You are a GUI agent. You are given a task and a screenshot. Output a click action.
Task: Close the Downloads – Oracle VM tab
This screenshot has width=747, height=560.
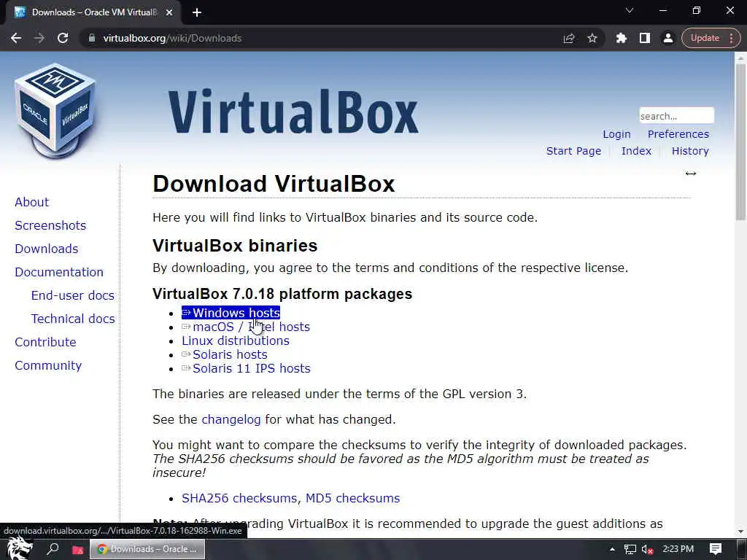(169, 12)
